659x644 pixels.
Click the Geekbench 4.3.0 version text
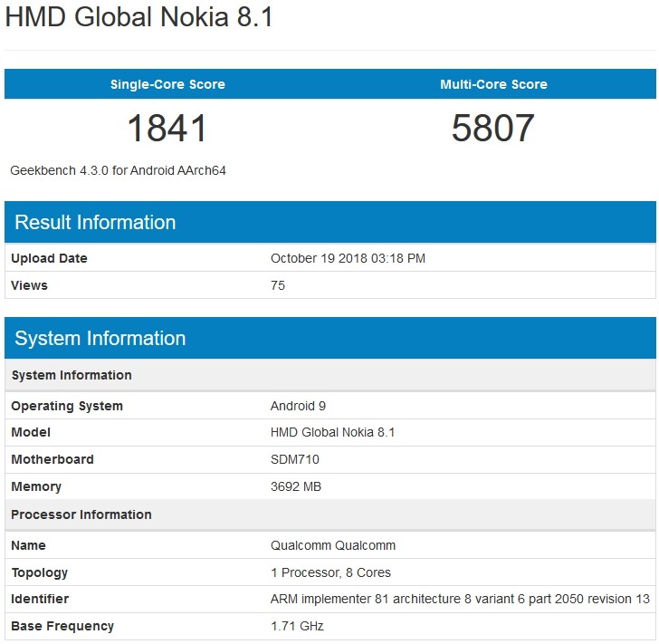(118, 170)
